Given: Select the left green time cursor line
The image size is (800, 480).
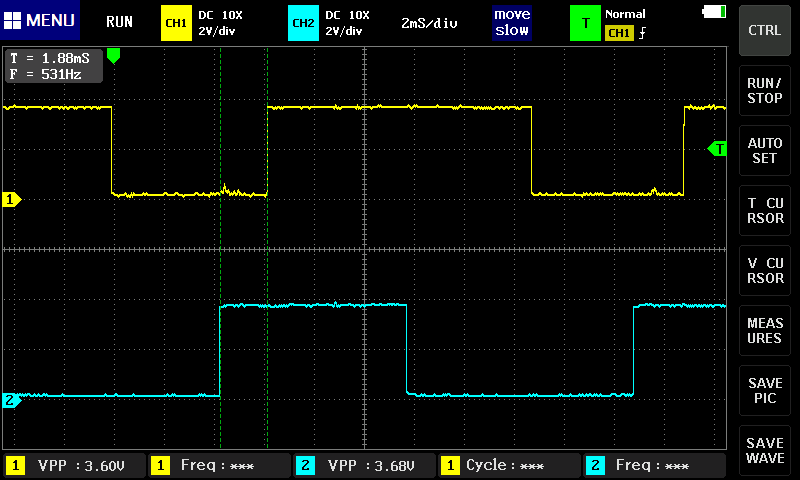Looking at the screenshot, I should click(x=220, y=248).
